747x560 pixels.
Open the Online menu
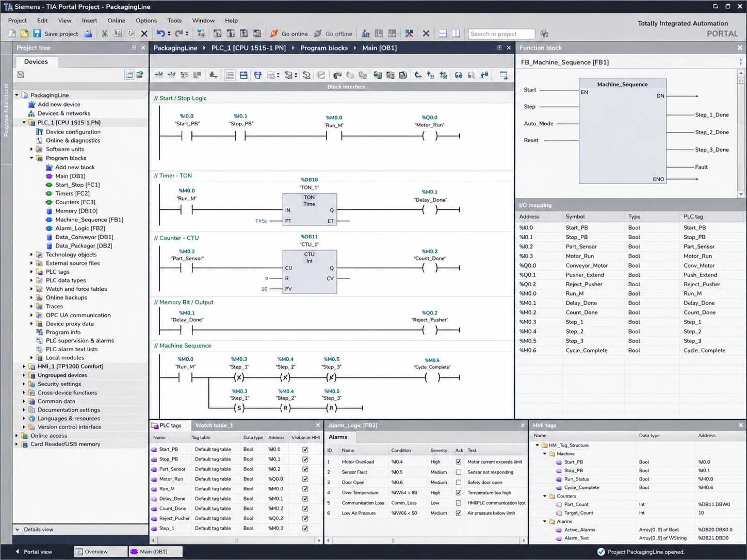coord(116,21)
